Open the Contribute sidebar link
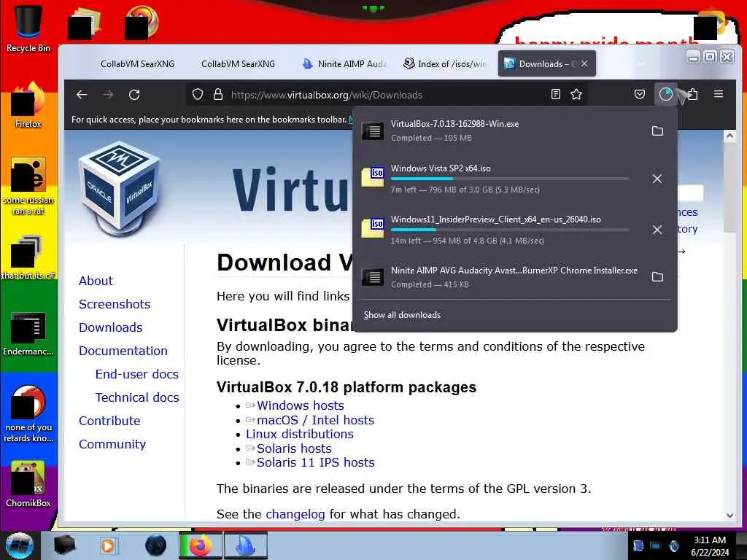 pos(109,421)
